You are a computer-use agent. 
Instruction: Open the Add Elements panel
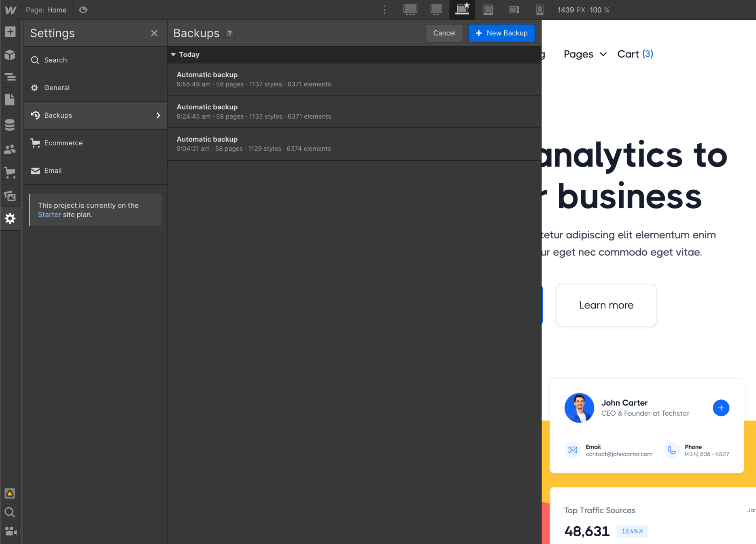point(10,31)
